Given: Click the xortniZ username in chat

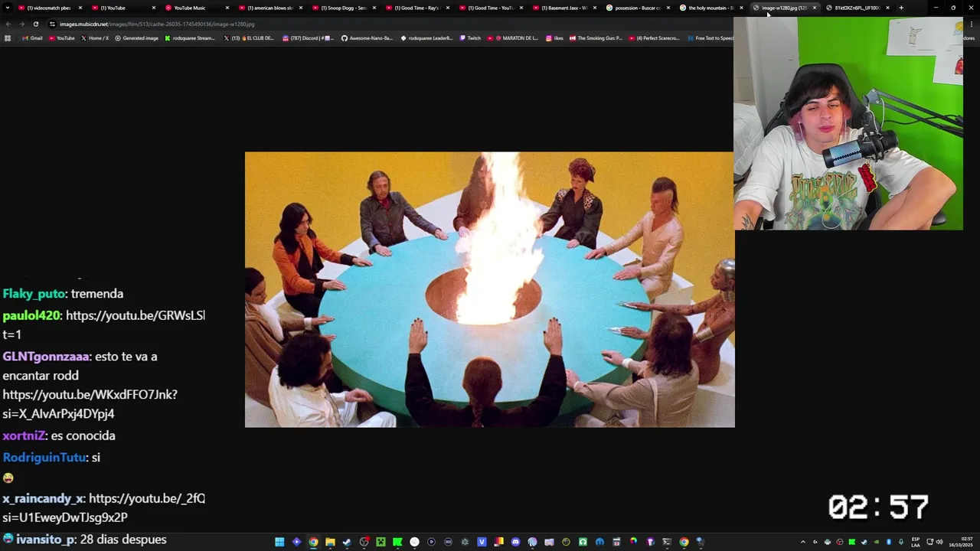Looking at the screenshot, I should coord(23,435).
